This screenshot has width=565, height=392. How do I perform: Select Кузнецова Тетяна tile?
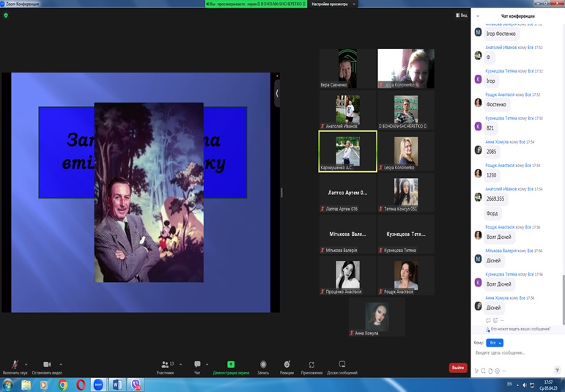406,234
